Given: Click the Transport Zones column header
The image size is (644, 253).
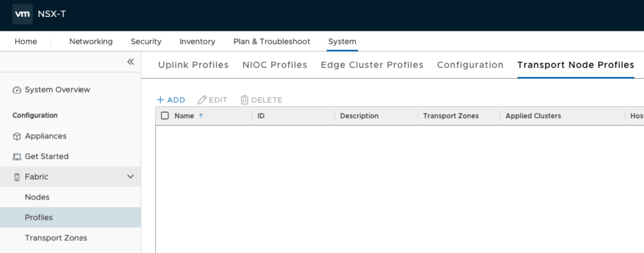Looking at the screenshot, I should pos(450,116).
